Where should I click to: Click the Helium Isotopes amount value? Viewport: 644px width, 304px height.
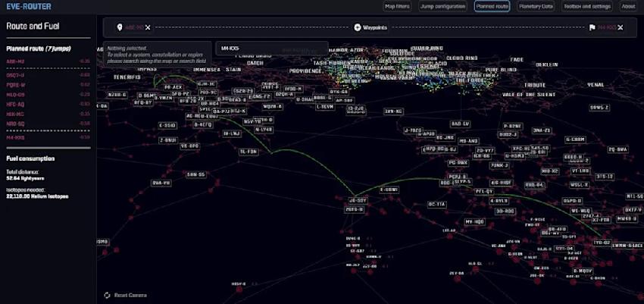click(37, 196)
